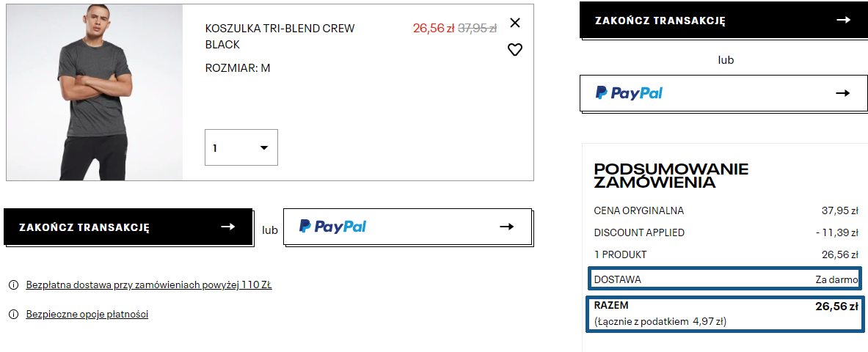Add shirt to wishlist with heart icon

[515, 50]
